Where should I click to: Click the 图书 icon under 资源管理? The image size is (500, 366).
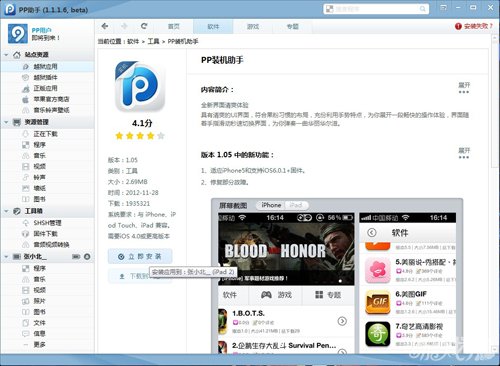tap(26, 199)
